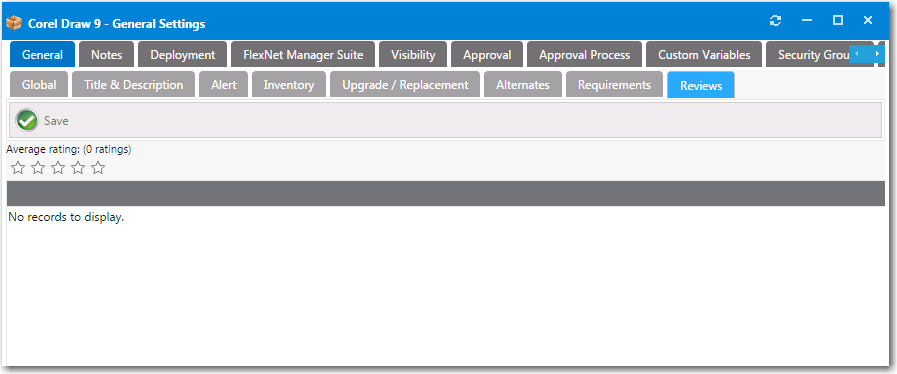This screenshot has height=374, width=897.
Task: Open the Requirements sub-tab
Action: (x=614, y=85)
